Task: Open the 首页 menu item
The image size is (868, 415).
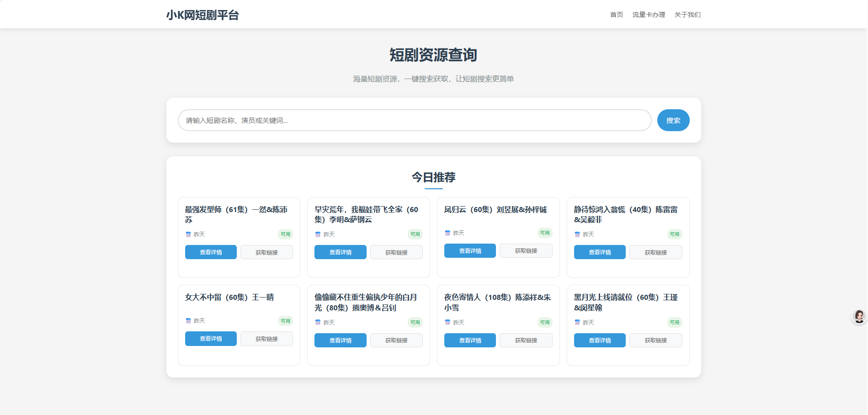Action: point(616,14)
